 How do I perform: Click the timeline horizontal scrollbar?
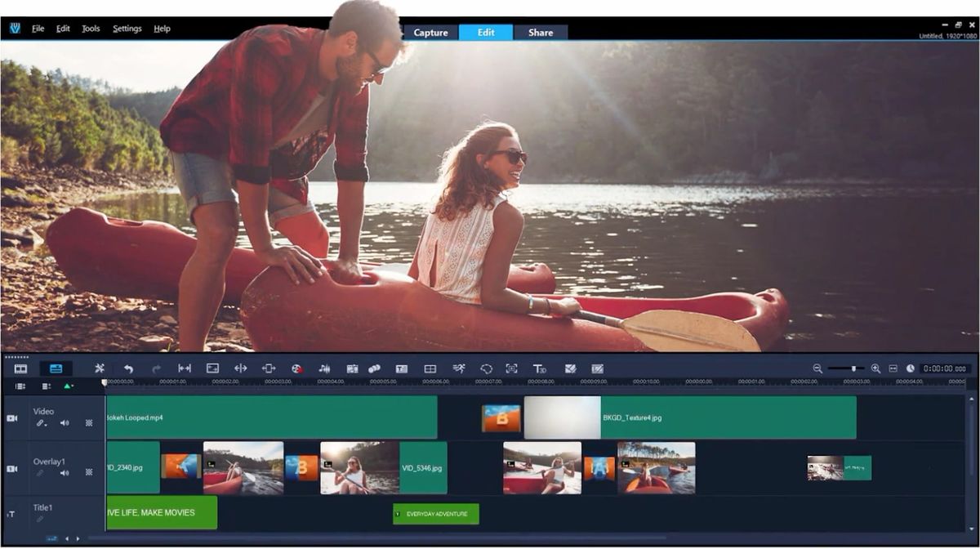(x=376, y=538)
